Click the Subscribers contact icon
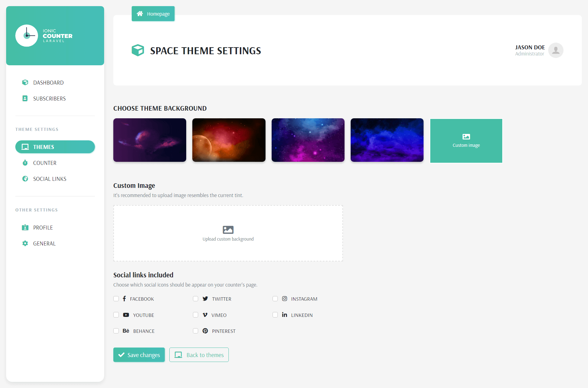This screenshot has width=588, height=388. (x=25, y=98)
